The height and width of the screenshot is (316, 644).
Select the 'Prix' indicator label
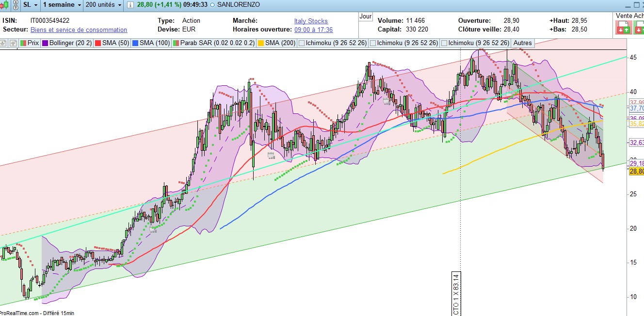[33, 43]
